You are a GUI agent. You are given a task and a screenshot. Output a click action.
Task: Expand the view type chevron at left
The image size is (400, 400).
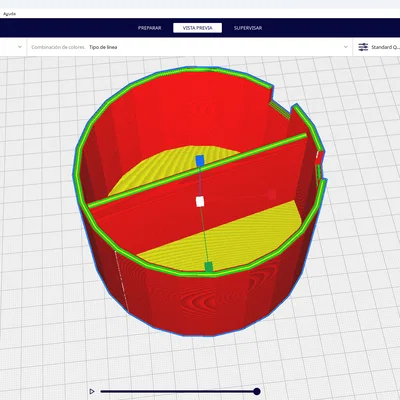[20, 47]
